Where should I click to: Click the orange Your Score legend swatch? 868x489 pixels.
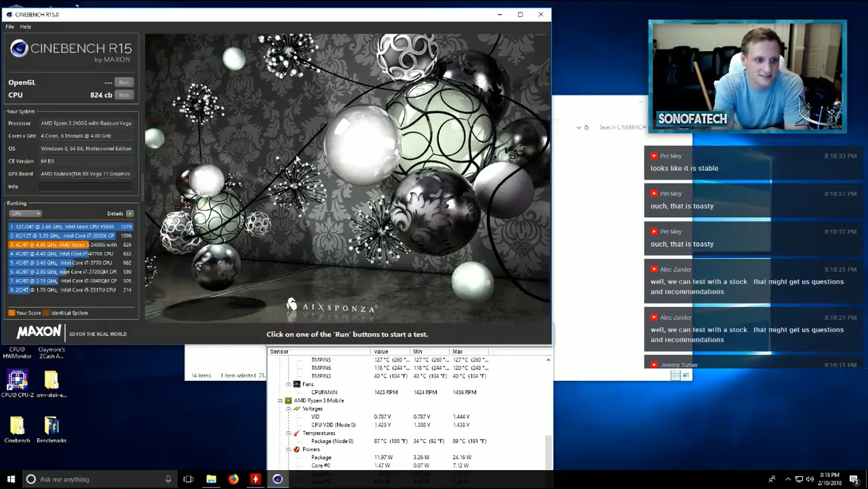click(x=11, y=313)
